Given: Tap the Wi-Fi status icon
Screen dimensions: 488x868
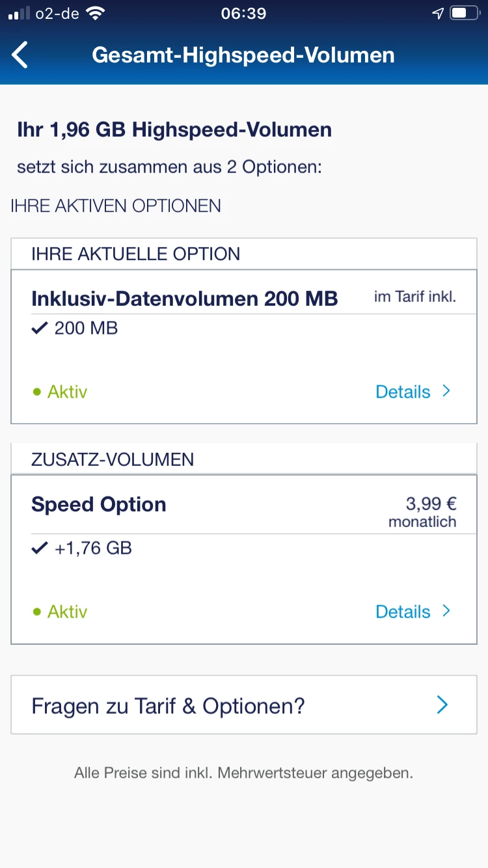Looking at the screenshot, I should point(96,14).
